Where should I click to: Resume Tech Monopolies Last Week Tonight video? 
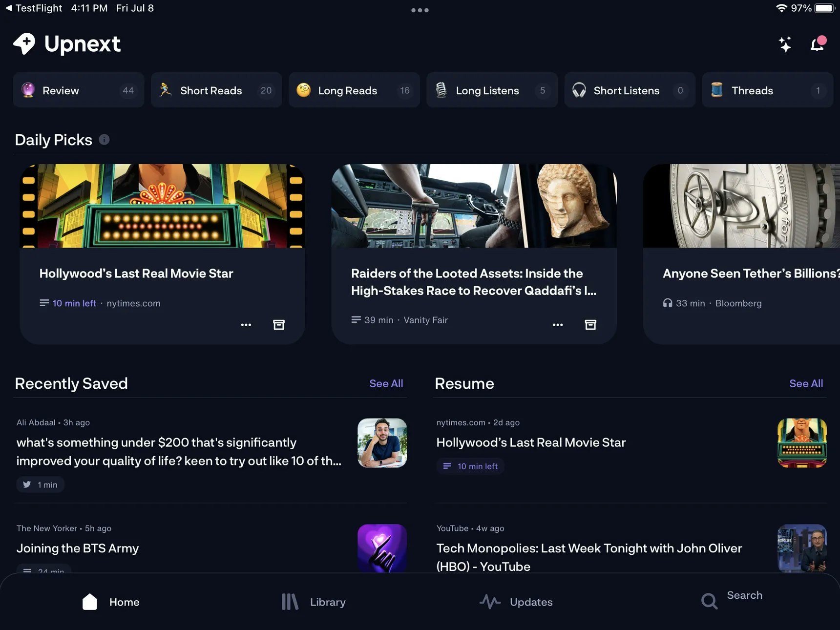(x=589, y=557)
